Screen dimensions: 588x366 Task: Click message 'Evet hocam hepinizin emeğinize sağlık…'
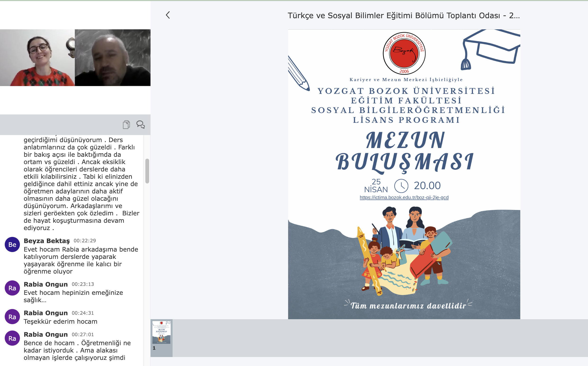pos(73,296)
